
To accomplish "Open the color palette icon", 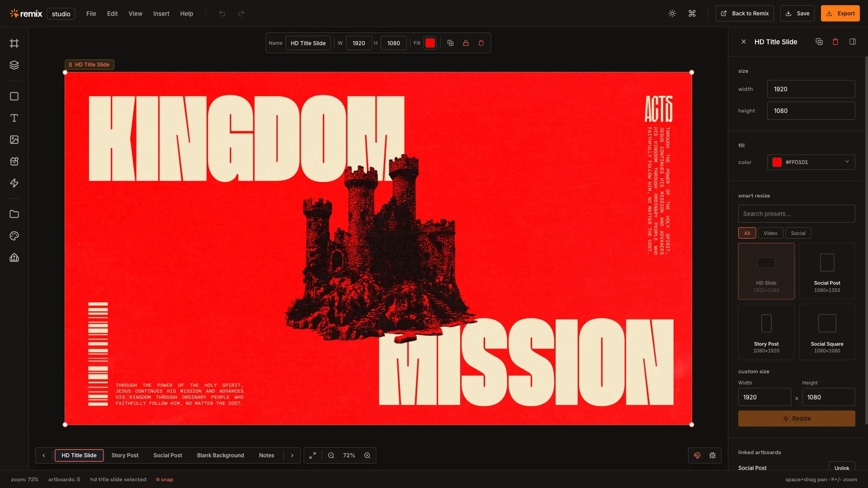I will click(x=14, y=236).
